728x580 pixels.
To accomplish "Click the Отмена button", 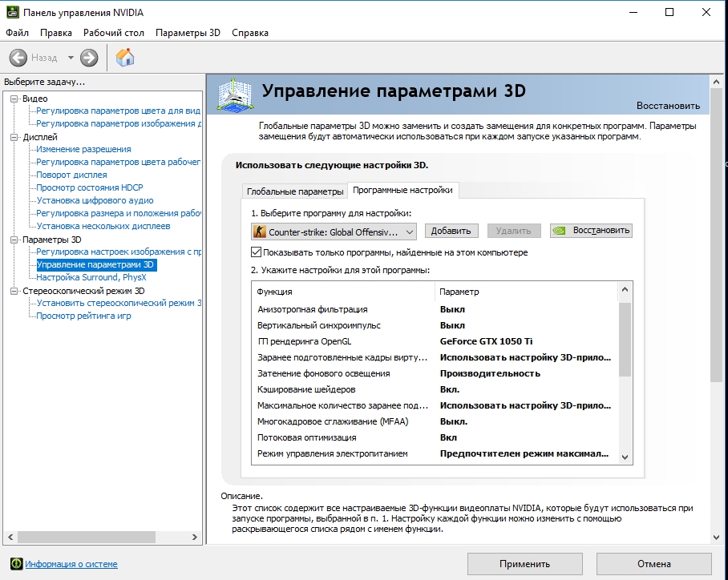I will click(653, 564).
